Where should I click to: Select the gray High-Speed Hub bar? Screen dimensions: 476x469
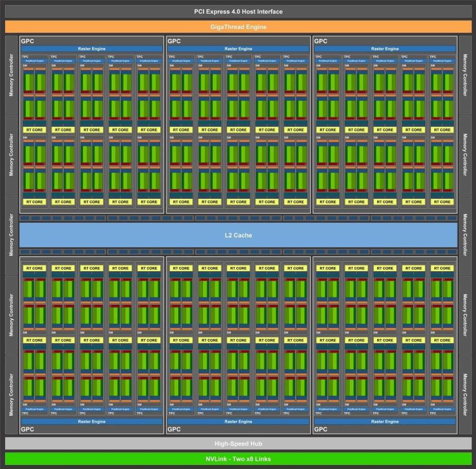[x=239, y=444]
